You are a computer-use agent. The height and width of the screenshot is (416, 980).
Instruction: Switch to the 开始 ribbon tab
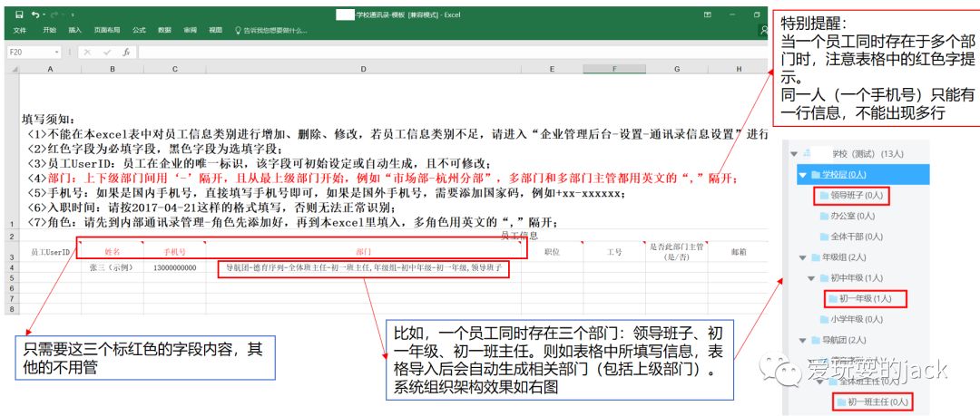(x=49, y=30)
